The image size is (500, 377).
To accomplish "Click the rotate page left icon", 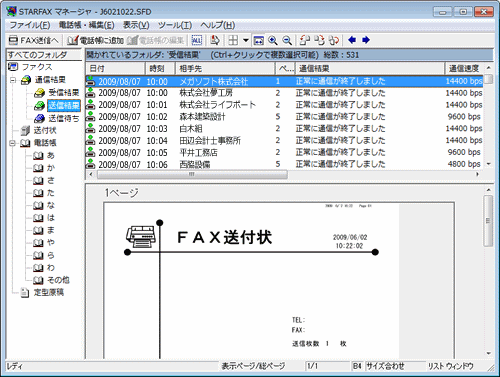I will [305, 41].
